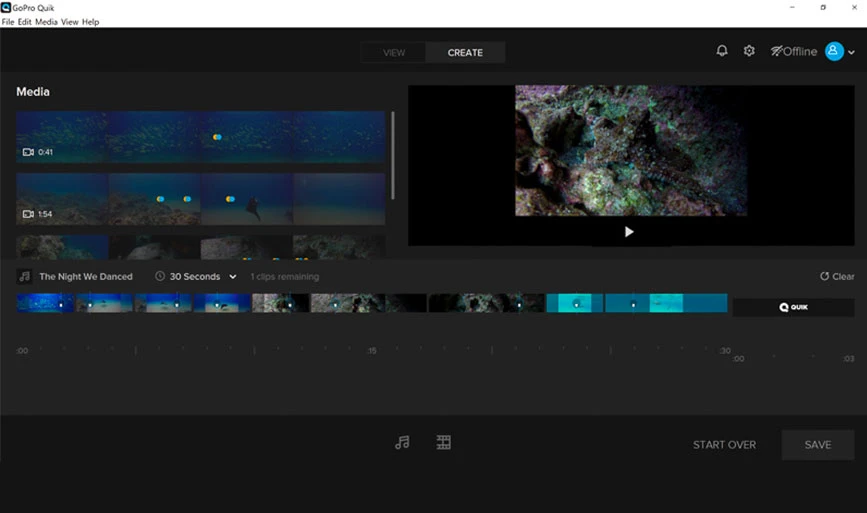This screenshot has height=513, width=867.
Task: Open the settings gear
Action: [x=749, y=51]
